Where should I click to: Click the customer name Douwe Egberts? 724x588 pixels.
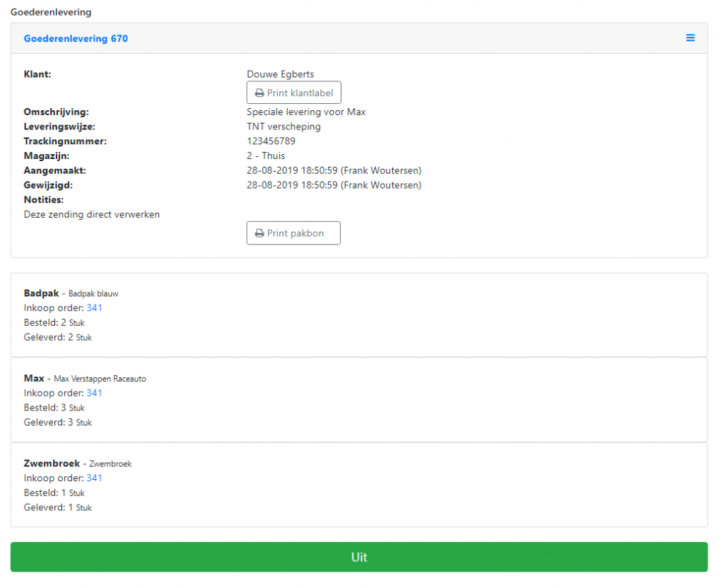(280, 74)
